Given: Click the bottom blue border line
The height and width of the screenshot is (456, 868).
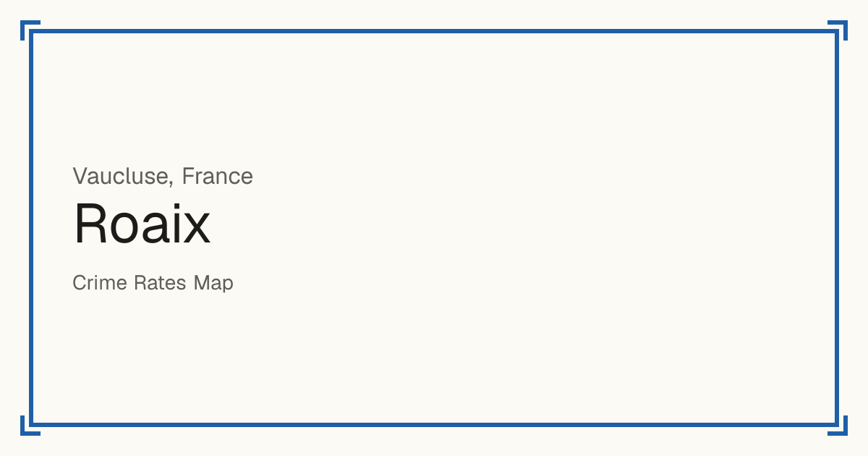Looking at the screenshot, I should pyautogui.click(x=434, y=425).
